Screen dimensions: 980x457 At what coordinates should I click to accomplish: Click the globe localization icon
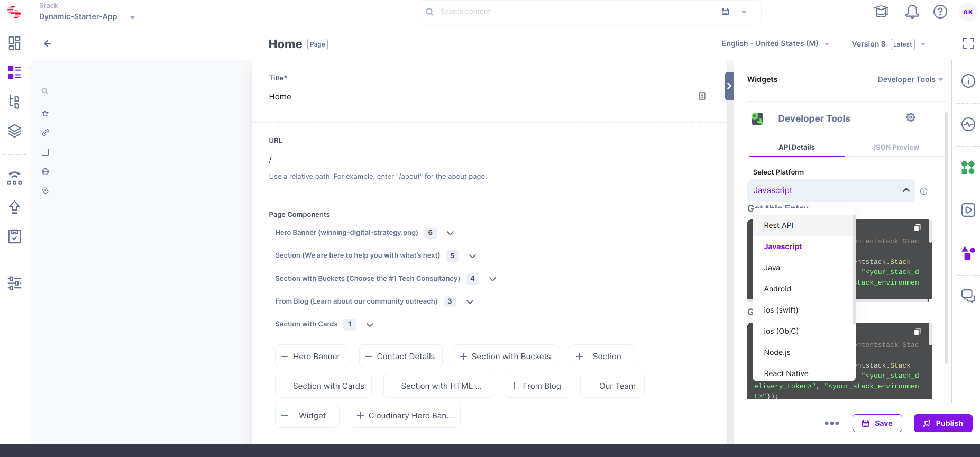pos(45,171)
